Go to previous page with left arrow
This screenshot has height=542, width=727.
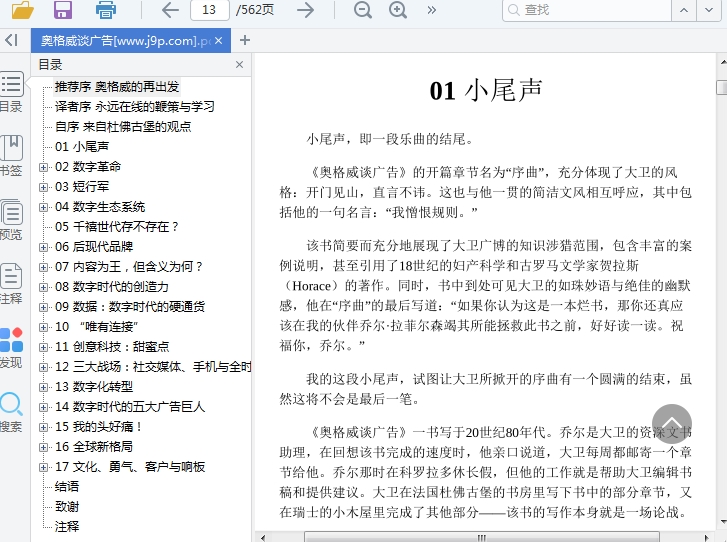(170, 10)
